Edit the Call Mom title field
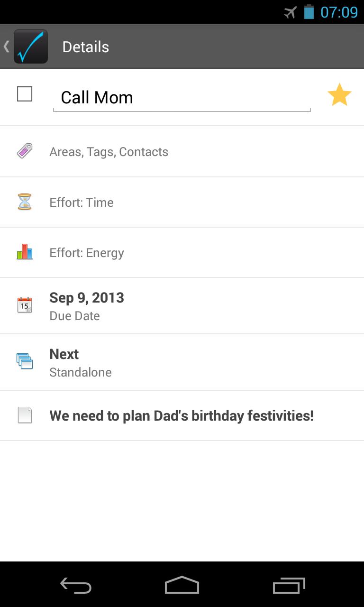The height and width of the screenshot is (607, 364). (182, 98)
